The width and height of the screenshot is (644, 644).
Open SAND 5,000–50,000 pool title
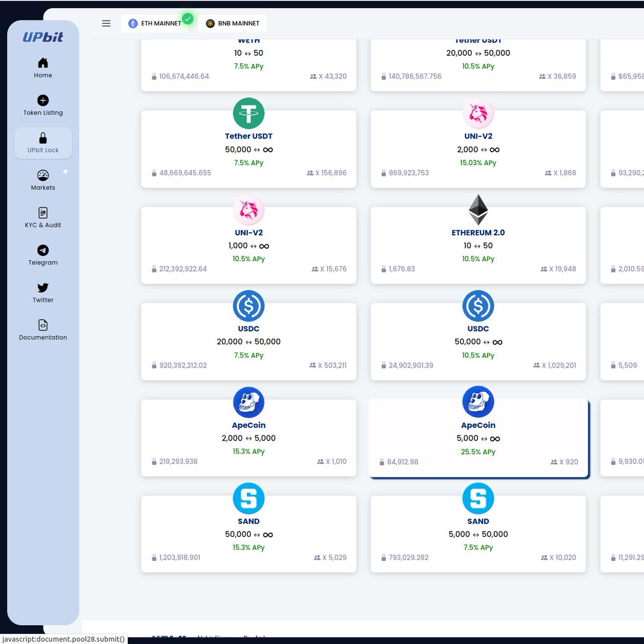(478, 521)
